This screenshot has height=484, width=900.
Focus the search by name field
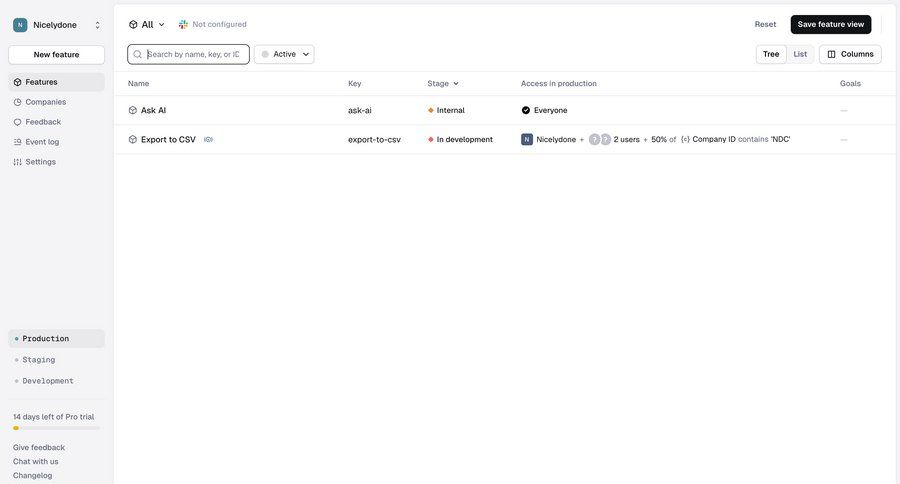[x=188, y=55]
